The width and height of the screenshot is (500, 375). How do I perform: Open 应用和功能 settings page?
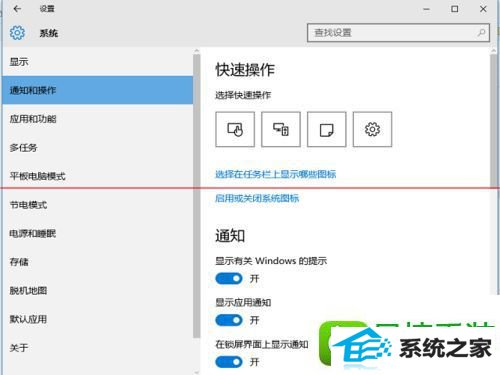point(97,119)
